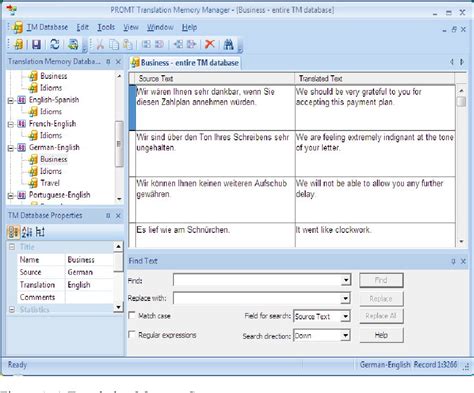Click the Help button in Find Text

coord(381,335)
